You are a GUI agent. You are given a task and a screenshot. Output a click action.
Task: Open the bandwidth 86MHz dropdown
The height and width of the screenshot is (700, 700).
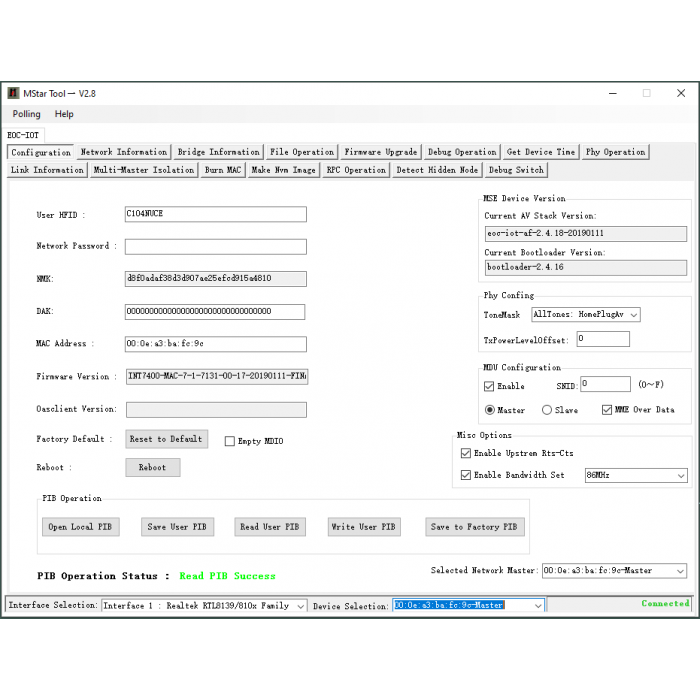click(x=680, y=476)
